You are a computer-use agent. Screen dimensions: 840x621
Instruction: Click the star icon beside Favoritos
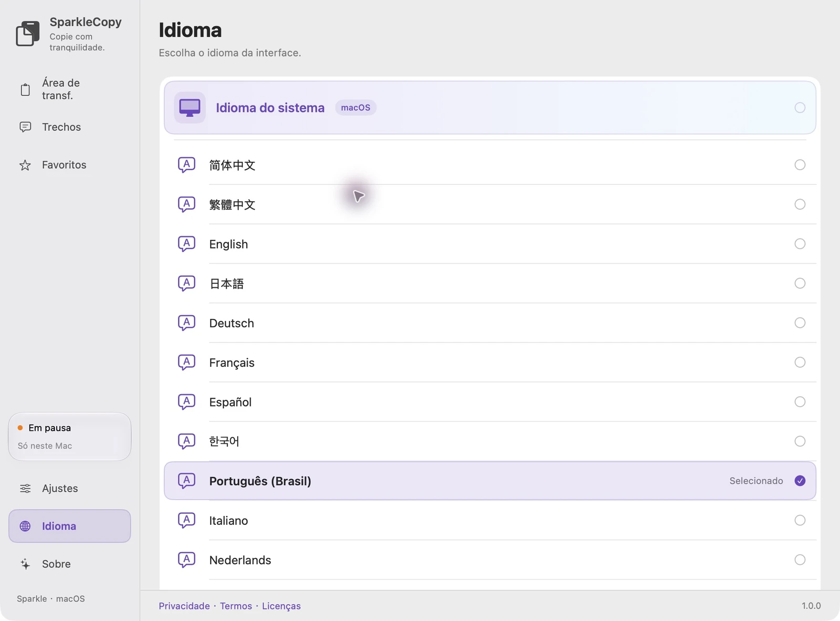(x=25, y=165)
